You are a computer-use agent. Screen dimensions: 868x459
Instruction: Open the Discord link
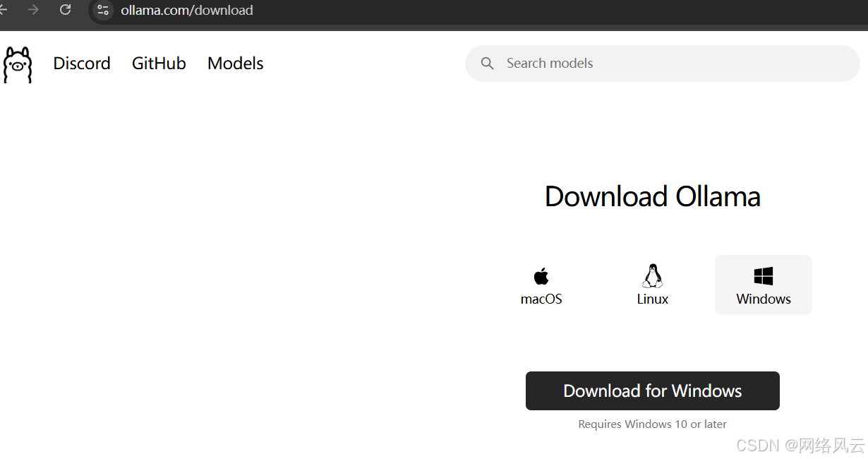coord(82,64)
